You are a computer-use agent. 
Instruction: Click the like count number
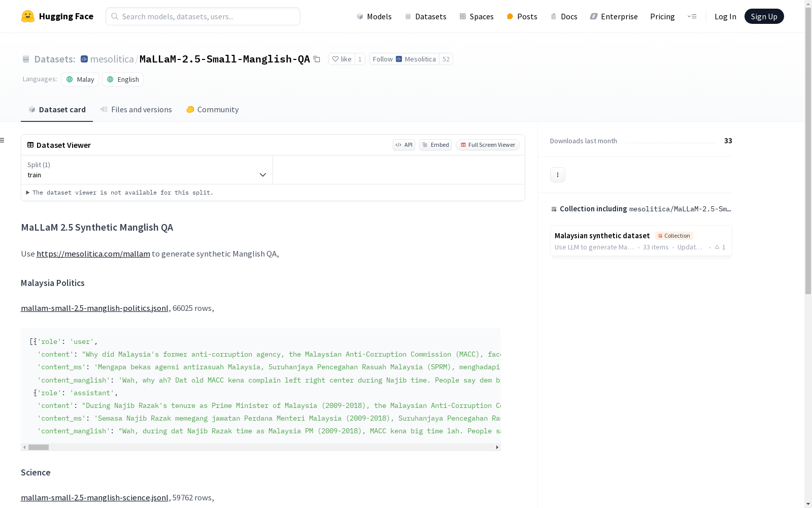tap(360, 59)
